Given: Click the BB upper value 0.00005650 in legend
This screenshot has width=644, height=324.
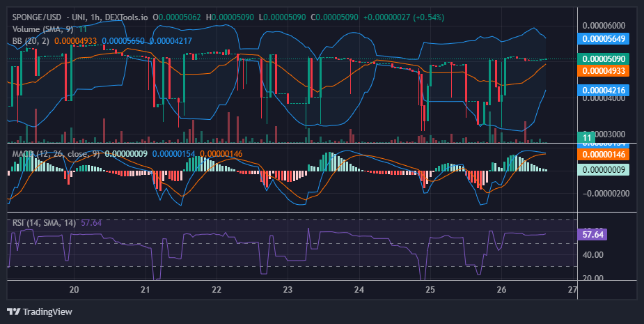Looking at the screenshot, I should tap(123, 40).
